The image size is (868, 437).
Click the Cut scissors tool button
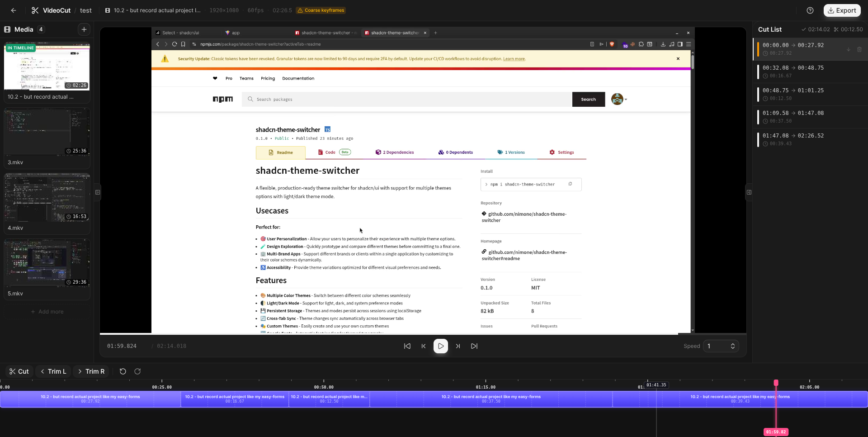(19, 371)
